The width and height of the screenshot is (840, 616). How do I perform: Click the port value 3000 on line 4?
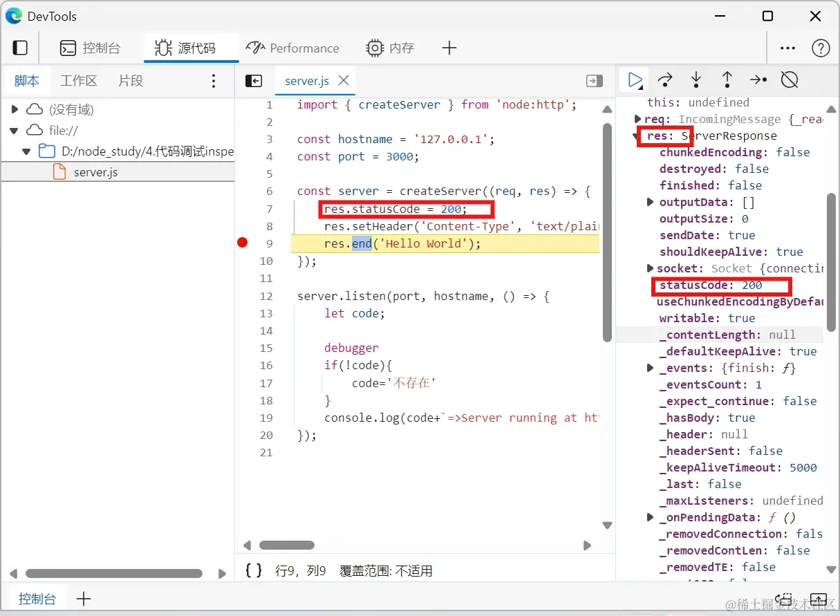(x=399, y=157)
